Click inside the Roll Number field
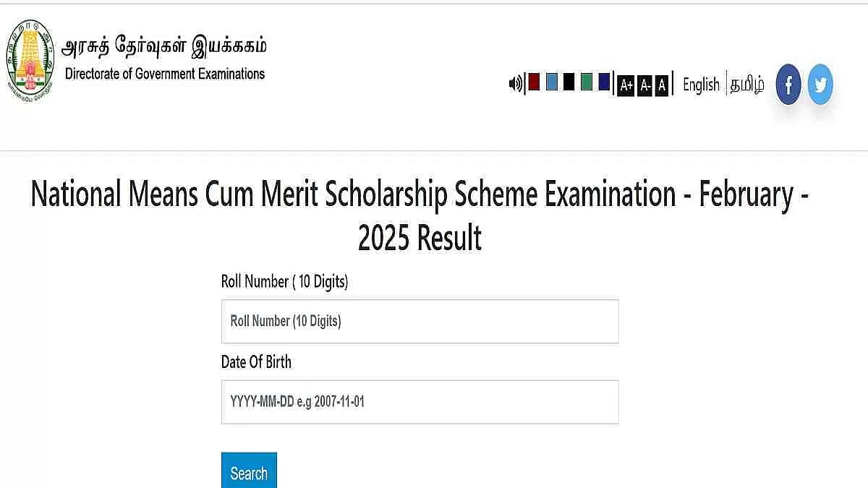Image resolution: width=868 pixels, height=488 pixels. 420,321
